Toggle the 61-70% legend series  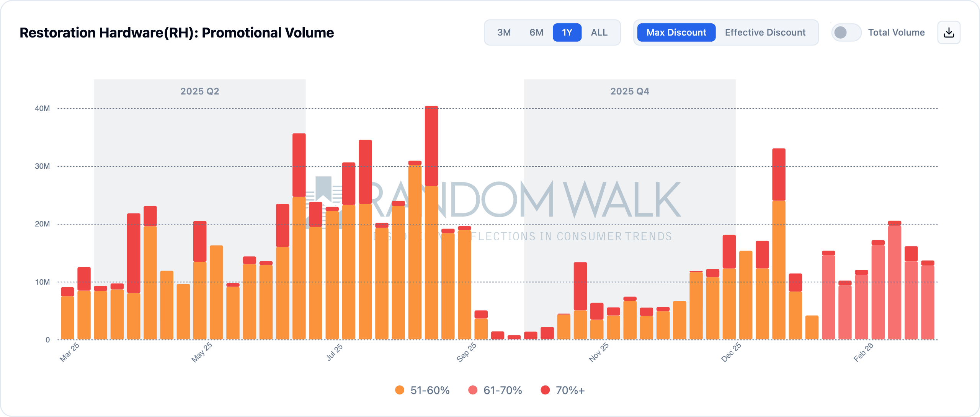[502, 390]
